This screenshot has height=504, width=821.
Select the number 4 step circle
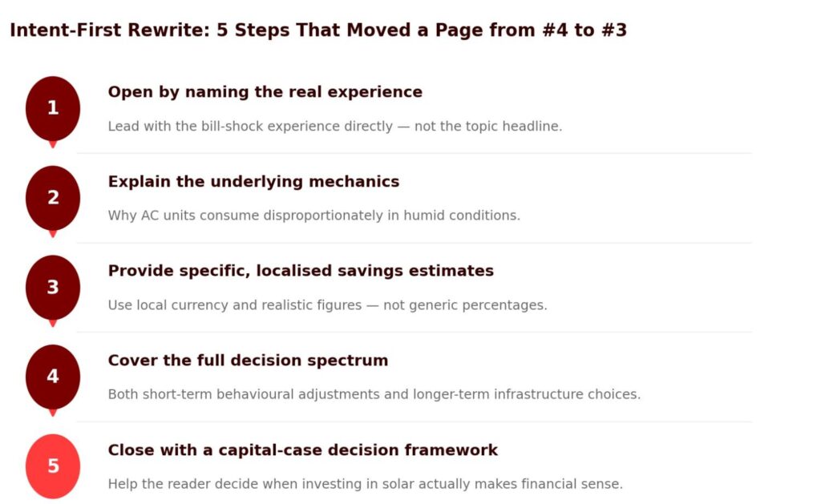coord(53,377)
